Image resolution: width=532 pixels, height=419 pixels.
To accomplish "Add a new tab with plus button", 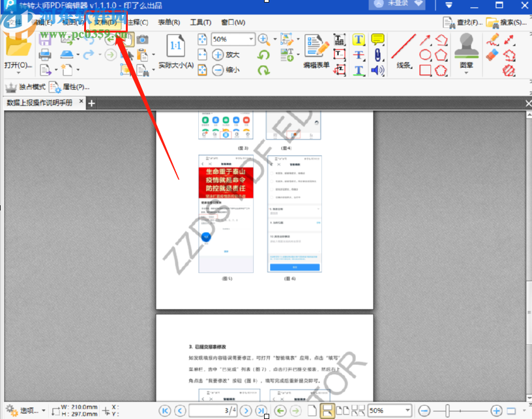I will (92, 103).
